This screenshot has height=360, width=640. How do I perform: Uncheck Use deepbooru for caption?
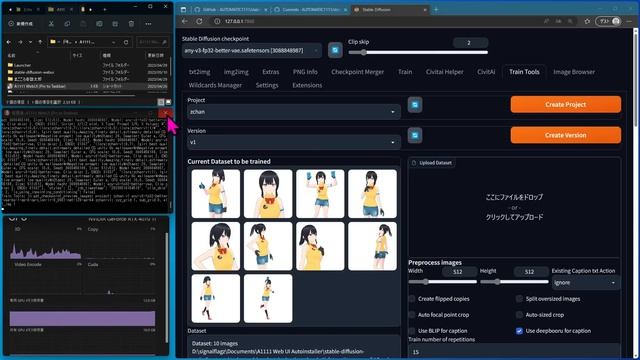point(519,331)
